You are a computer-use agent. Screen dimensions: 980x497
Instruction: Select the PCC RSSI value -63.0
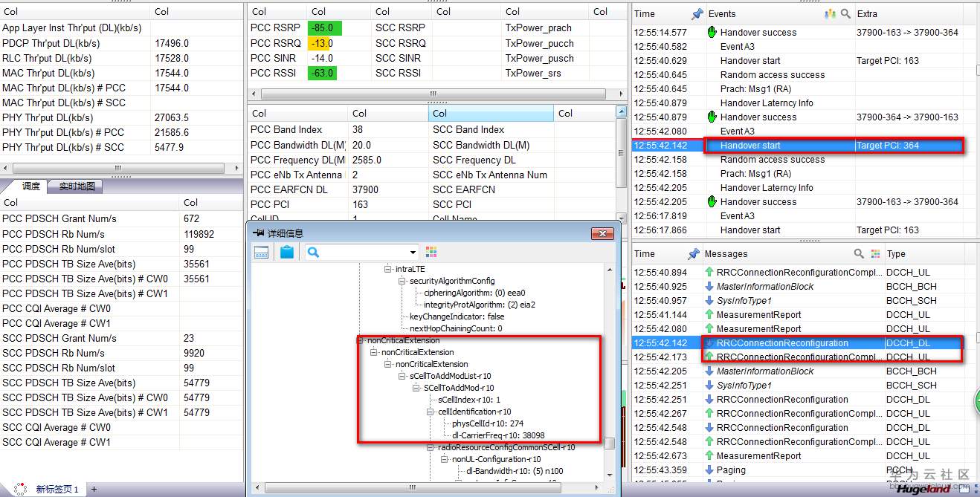pyautogui.click(x=322, y=73)
